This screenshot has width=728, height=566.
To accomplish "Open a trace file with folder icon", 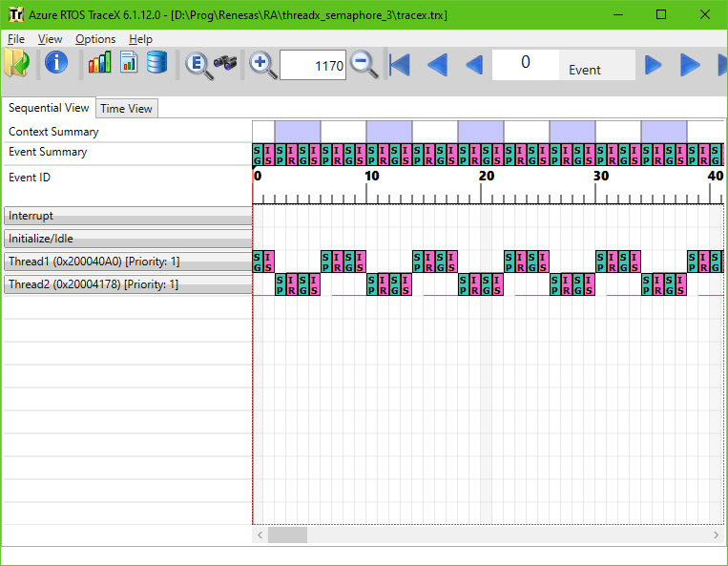I will 17,63.
